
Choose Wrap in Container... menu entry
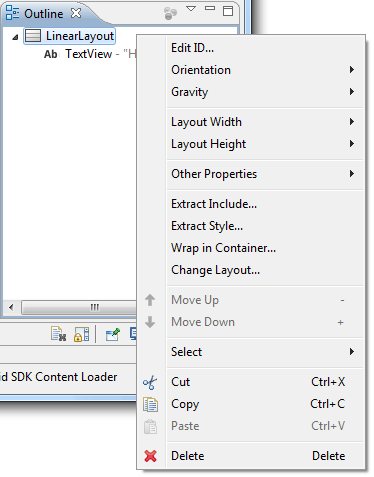(250, 248)
